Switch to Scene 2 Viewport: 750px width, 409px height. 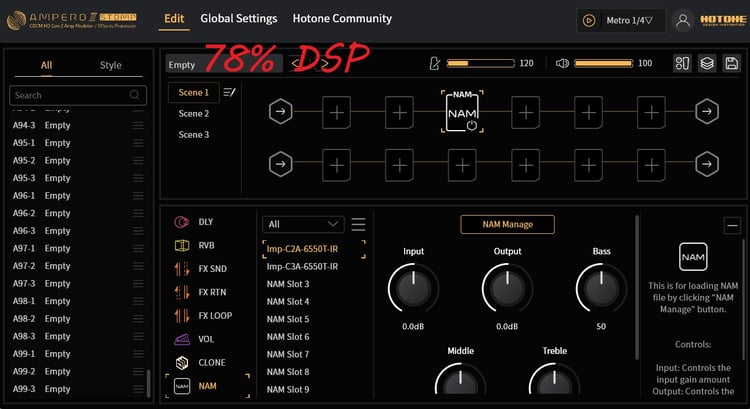[193, 113]
